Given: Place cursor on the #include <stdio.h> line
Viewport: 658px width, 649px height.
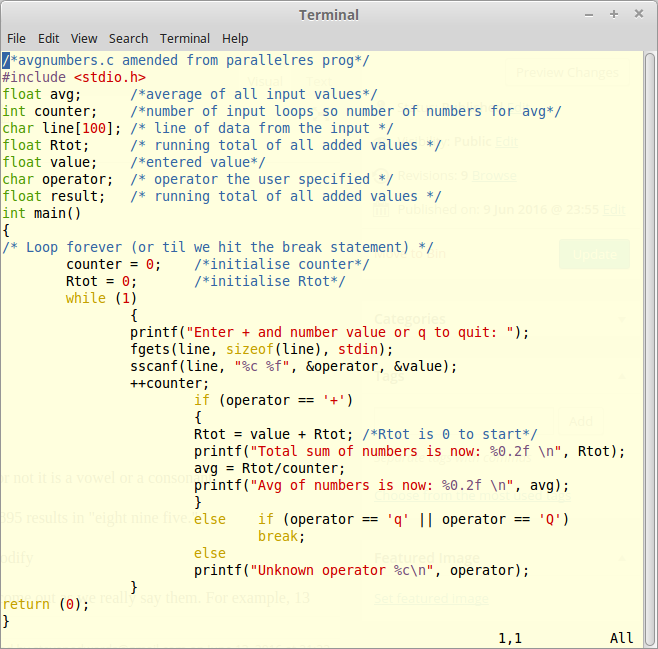Looking at the screenshot, I should 74,77.
